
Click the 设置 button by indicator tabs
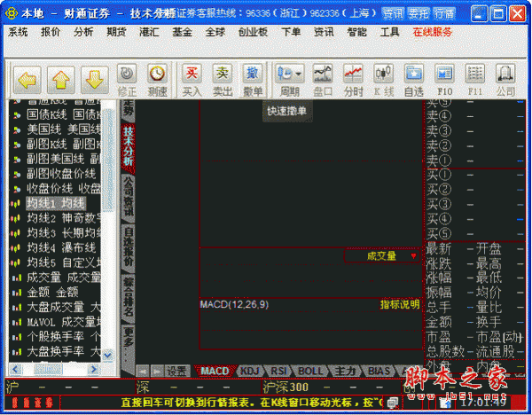click(x=177, y=371)
